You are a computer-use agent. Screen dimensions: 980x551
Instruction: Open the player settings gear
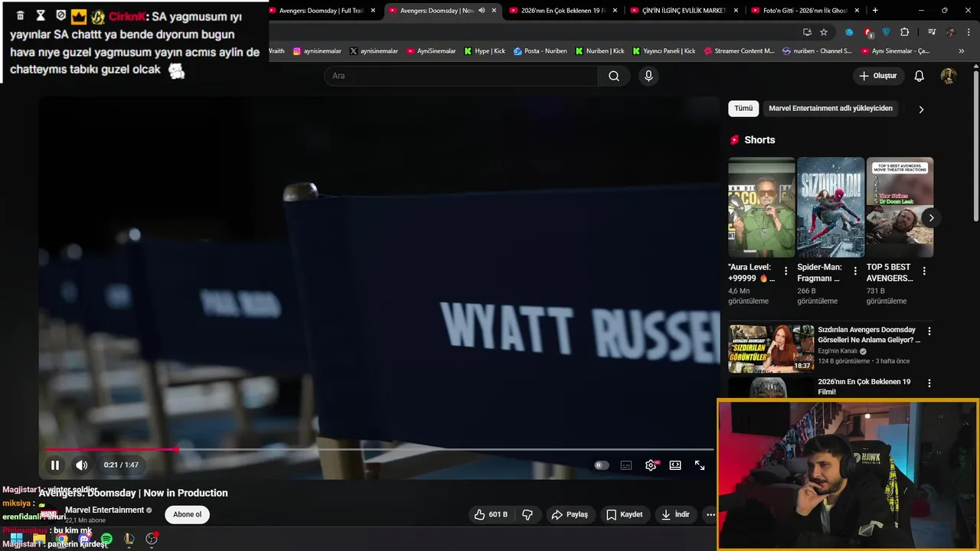tap(651, 465)
